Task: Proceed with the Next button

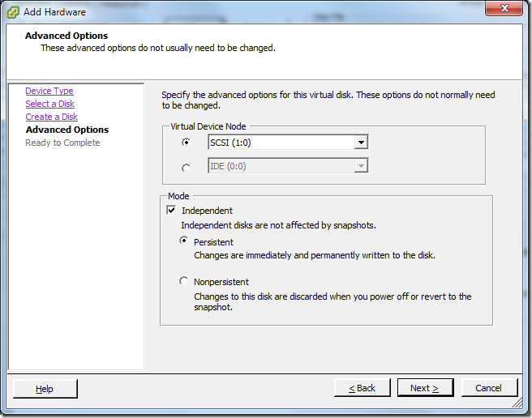Action: click(x=425, y=388)
